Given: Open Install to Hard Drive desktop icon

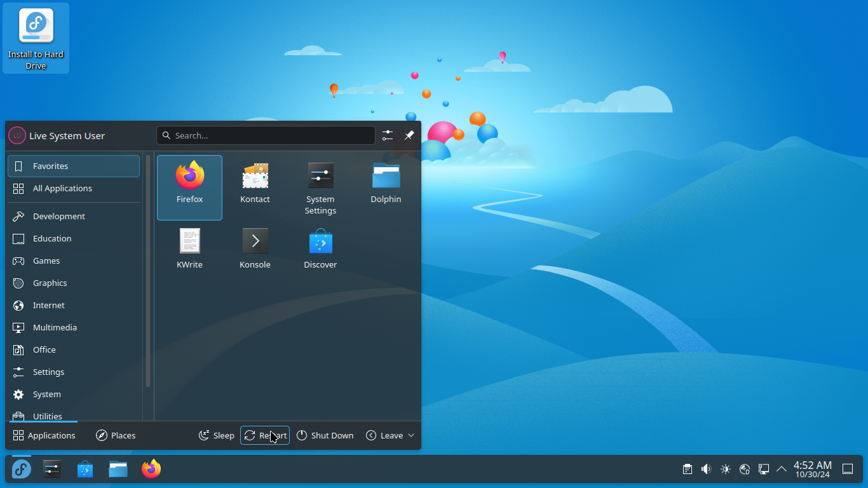Looking at the screenshot, I should (36, 38).
